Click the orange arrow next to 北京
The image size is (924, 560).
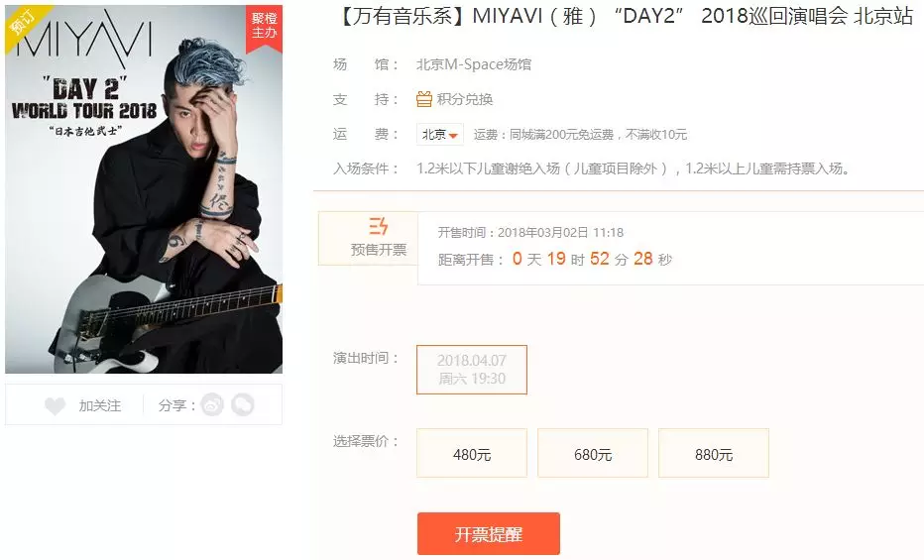[453, 136]
